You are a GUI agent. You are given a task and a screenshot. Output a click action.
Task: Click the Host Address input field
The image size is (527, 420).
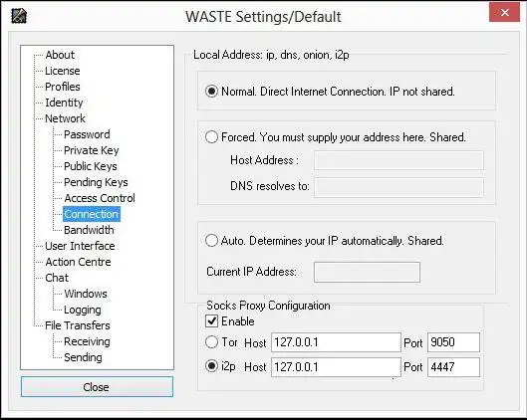point(398,160)
